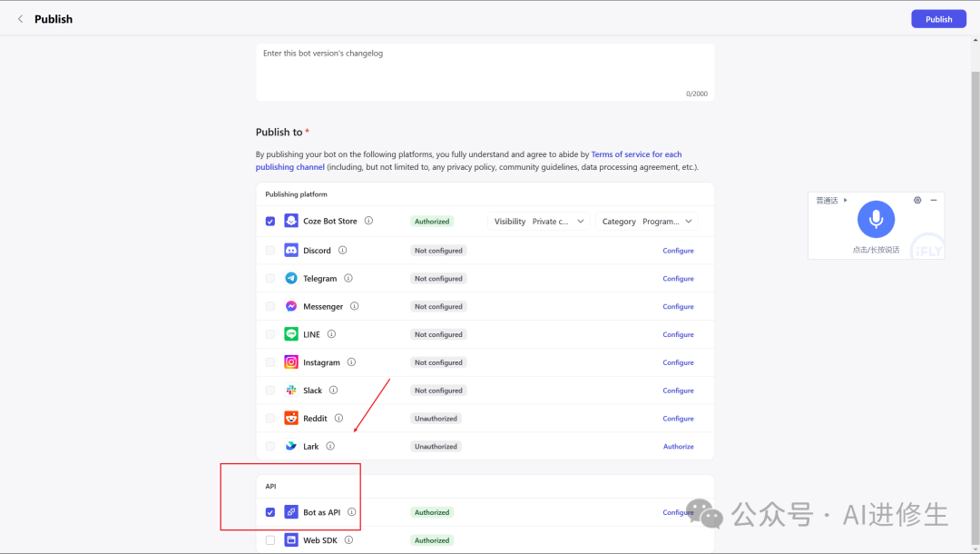The width and height of the screenshot is (980, 554).
Task: Click the info icon next to Bot as API
Action: coord(352,512)
